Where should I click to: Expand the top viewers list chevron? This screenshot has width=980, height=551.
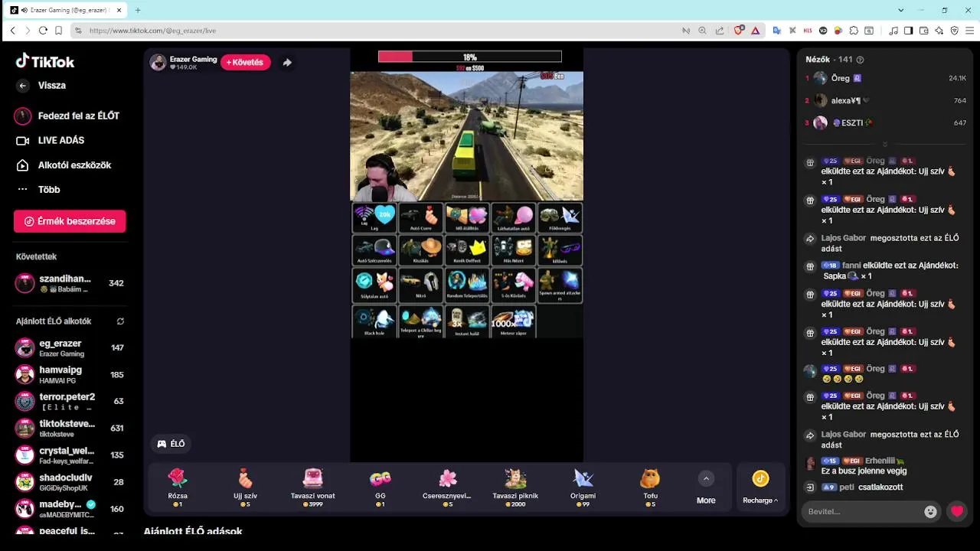pos(885,144)
